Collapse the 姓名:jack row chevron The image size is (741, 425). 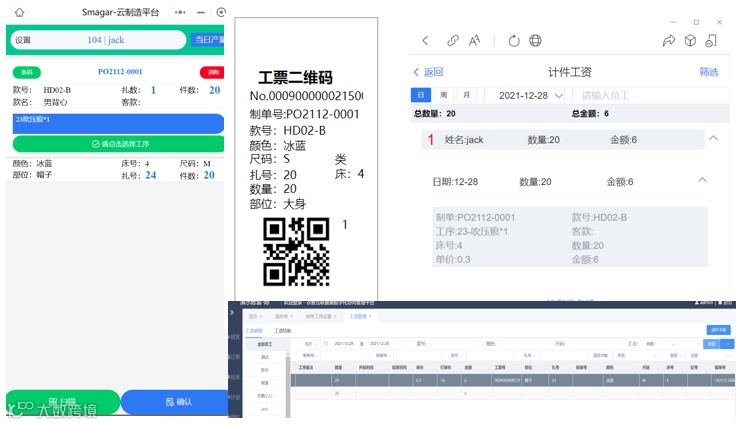point(713,138)
